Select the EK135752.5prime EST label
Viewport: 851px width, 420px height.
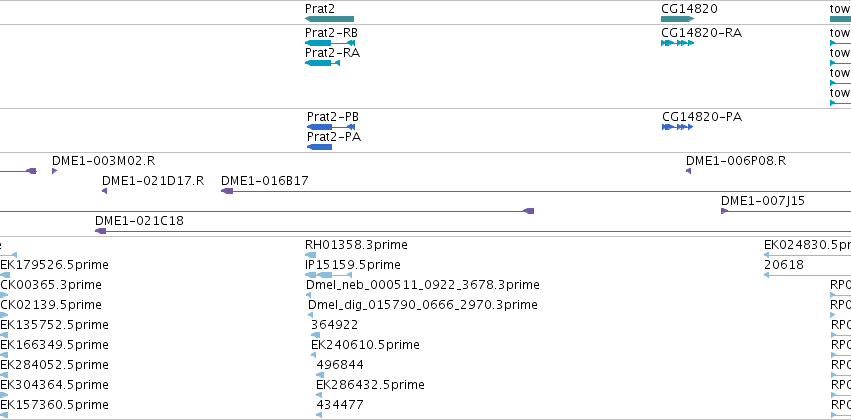point(54,325)
